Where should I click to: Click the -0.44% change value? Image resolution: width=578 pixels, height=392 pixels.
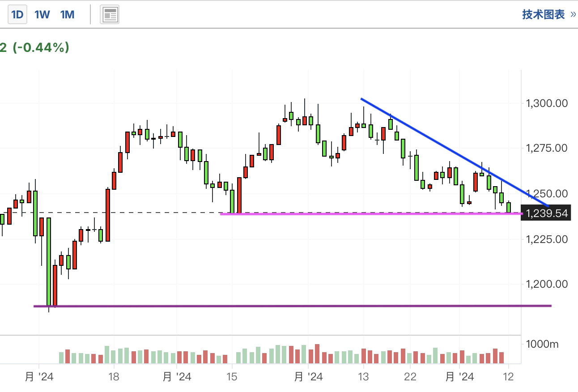(x=41, y=47)
